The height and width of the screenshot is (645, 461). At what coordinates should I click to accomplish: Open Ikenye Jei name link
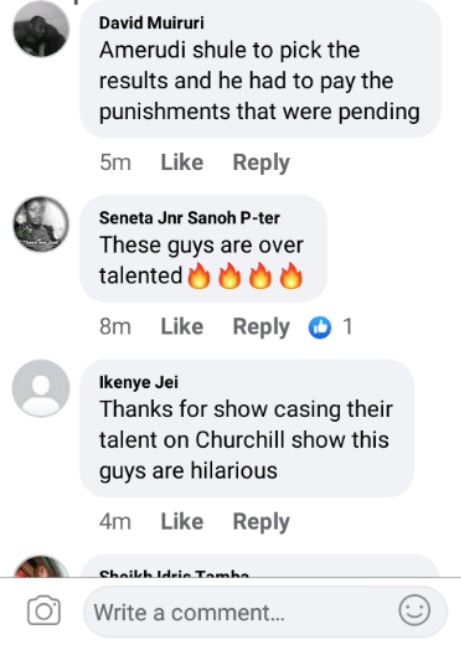[139, 382]
